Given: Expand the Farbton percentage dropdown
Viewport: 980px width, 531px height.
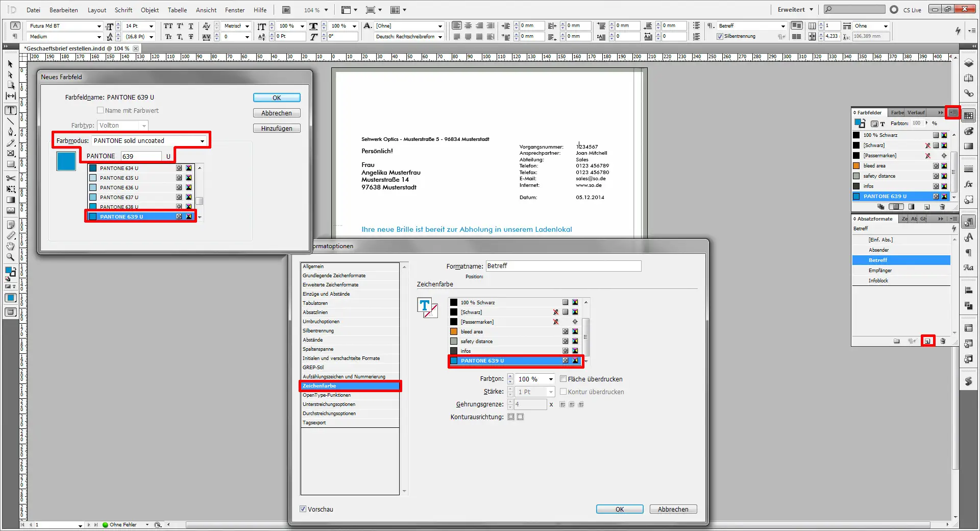Looking at the screenshot, I should pyautogui.click(x=551, y=379).
